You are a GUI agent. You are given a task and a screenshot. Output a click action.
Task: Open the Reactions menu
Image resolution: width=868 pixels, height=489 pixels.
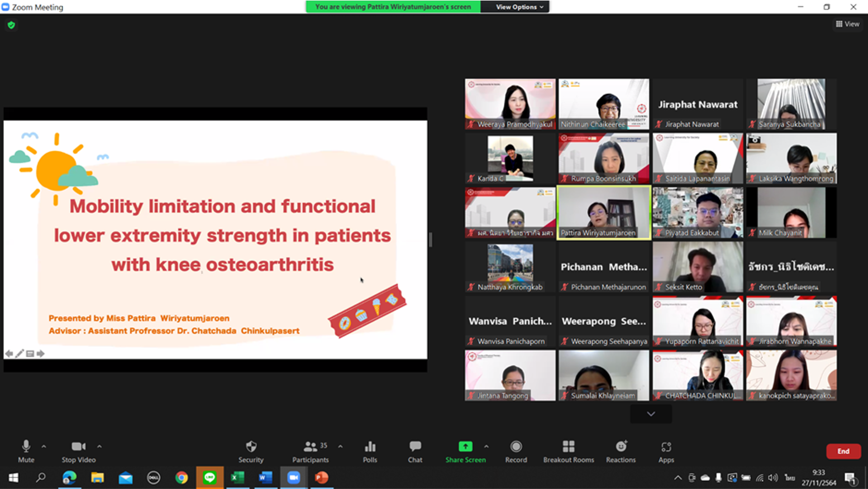click(621, 451)
